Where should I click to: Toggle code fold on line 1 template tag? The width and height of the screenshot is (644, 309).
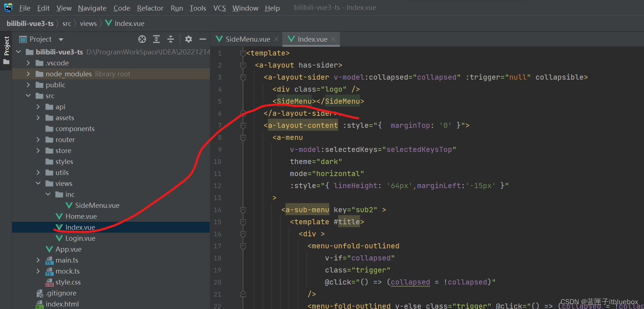(243, 53)
